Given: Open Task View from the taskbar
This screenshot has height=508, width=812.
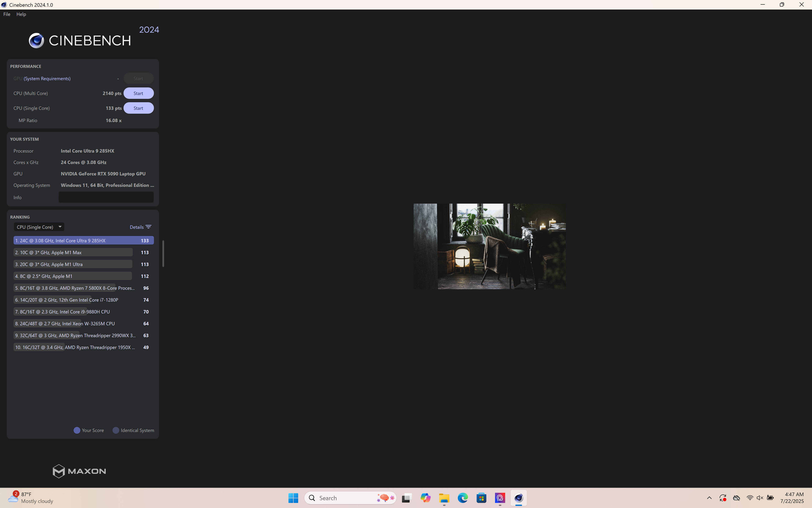Looking at the screenshot, I should coord(406,498).
